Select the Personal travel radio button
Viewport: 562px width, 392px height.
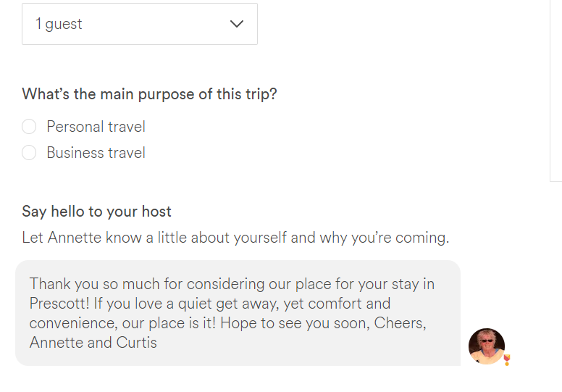click(29, 127)
